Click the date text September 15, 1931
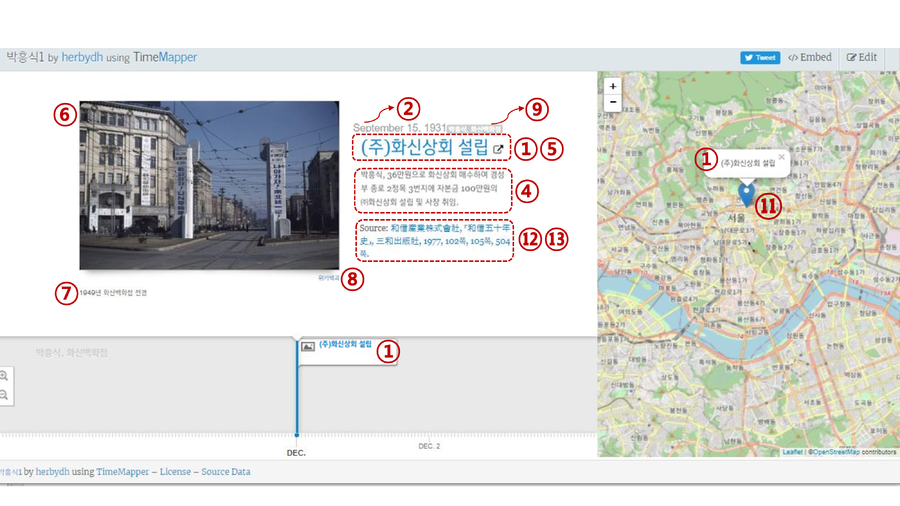 [399, 127]
